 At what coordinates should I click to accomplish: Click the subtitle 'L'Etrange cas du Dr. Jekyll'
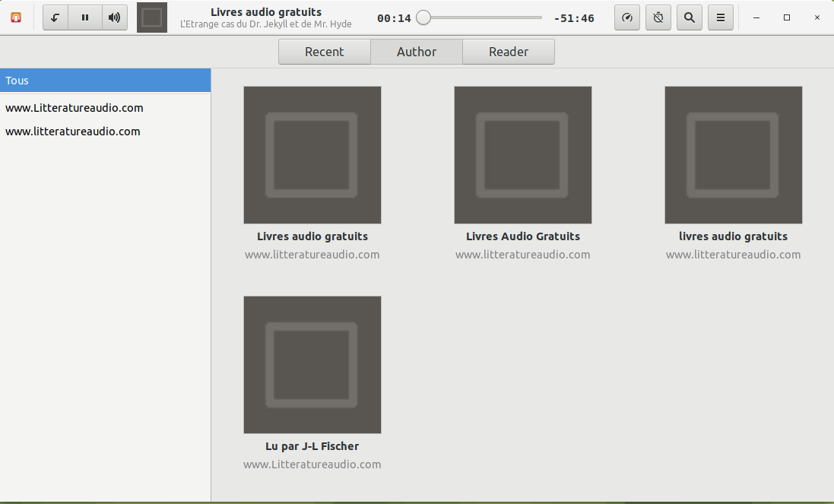[x=266, y=24]
